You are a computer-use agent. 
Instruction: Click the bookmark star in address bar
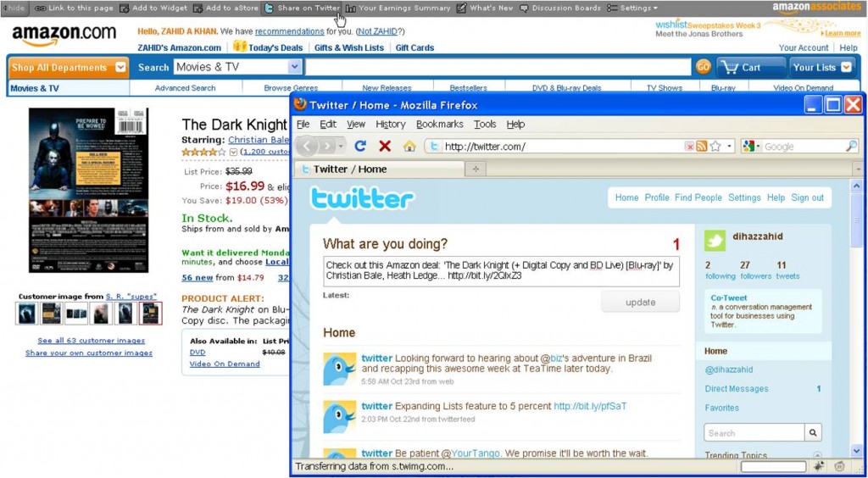pyautogui.click(x=715, y=147)
